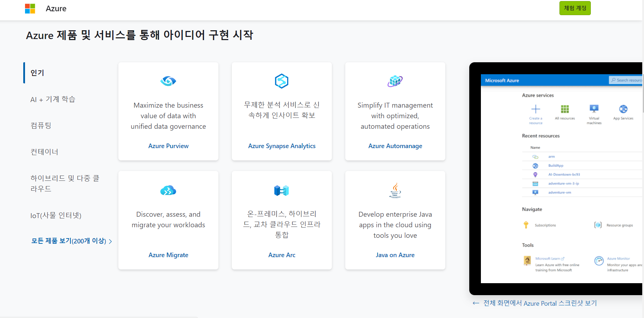Click the Java coffee cup icon
644x318 pixels.
(x=395, y=190)
